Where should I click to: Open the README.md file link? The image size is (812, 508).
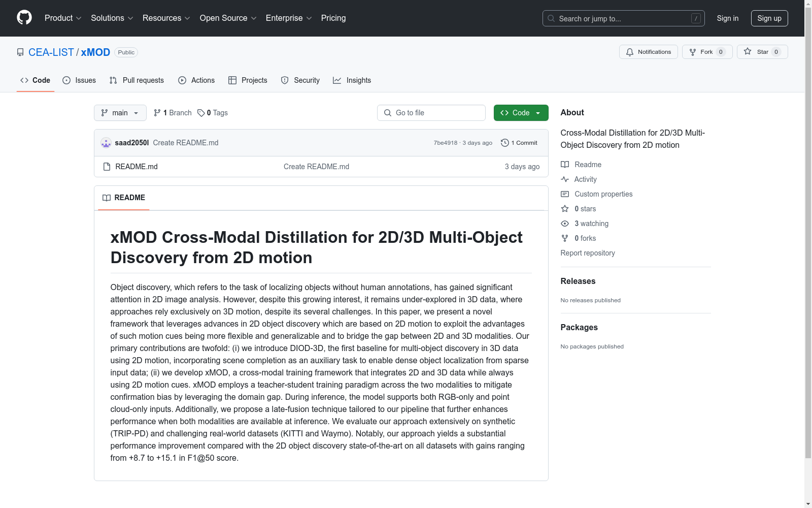tap(137, 167)
